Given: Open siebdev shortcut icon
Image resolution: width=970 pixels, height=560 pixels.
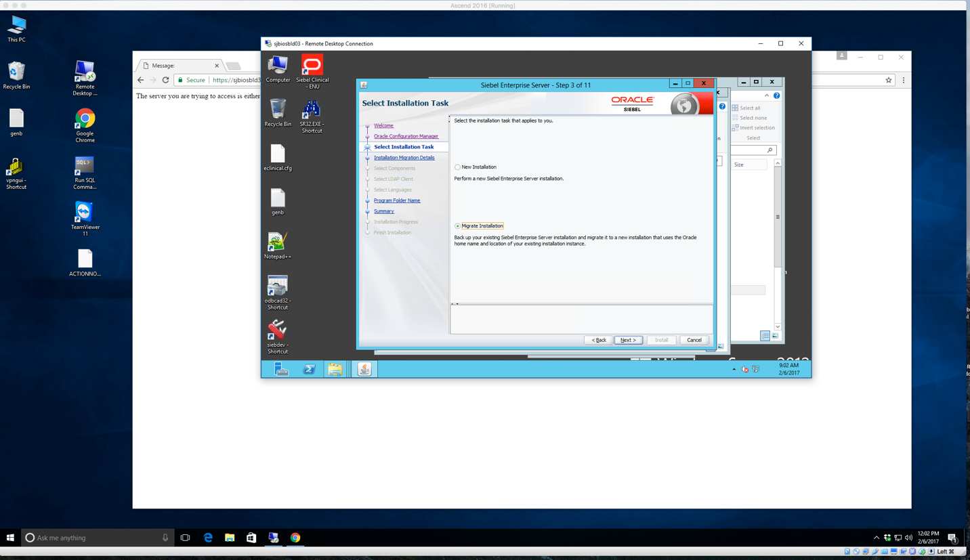Looking at the screenshot, I should [x=278, y=337].
